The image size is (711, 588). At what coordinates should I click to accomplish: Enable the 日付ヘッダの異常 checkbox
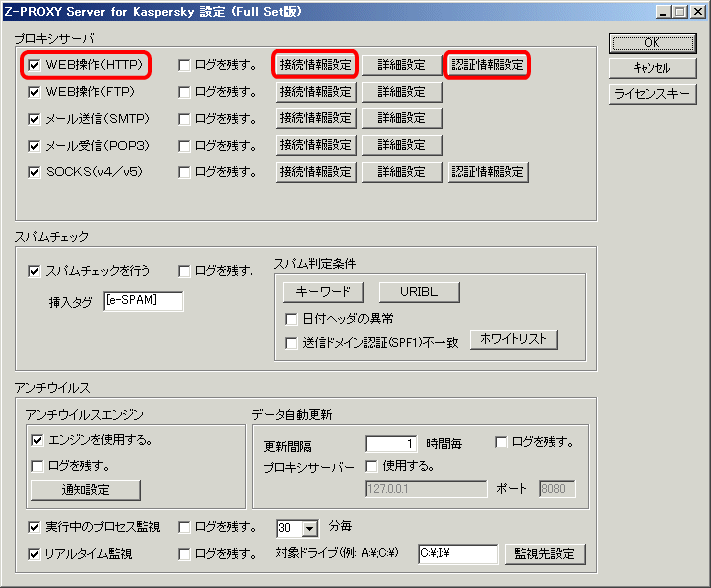pos(291,319)
